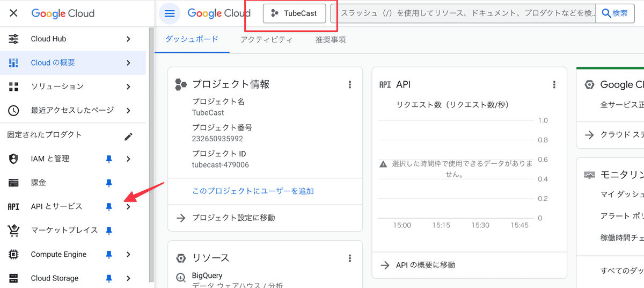Click the Google Cloud logo in the sidebar

[63, 13]
